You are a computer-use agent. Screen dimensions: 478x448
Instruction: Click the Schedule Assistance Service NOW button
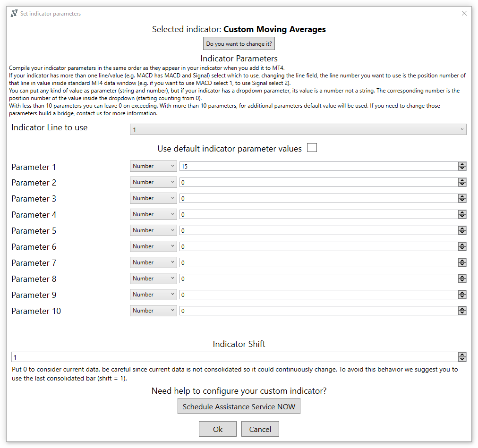(x=239, y=406)
